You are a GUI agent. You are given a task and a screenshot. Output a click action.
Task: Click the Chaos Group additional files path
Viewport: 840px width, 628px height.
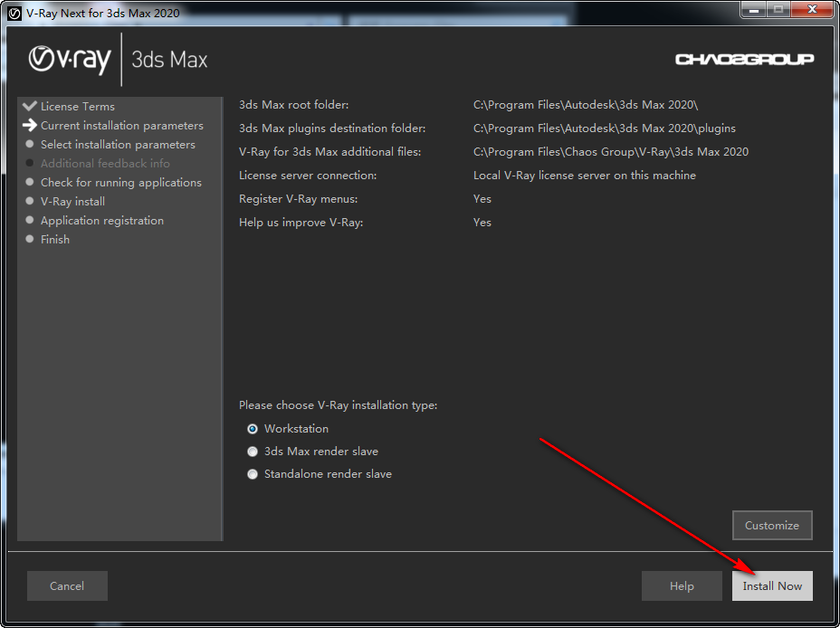tap(611, 152)
